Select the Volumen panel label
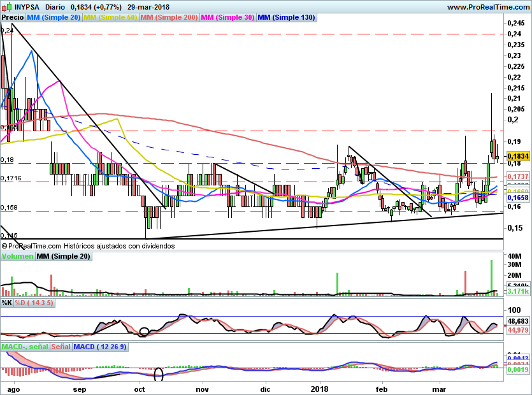 pos(18,257)
